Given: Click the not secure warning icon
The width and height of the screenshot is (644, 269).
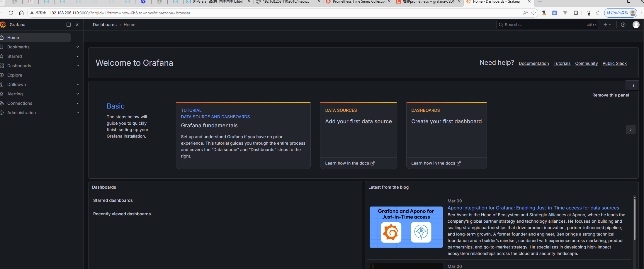Looking at the screenshot, I should [32, 13].
